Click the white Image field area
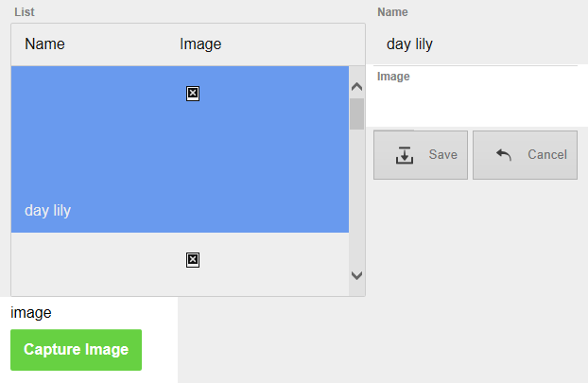The width and height of the screenshot is (588, 383). click(x=477, y=96)
